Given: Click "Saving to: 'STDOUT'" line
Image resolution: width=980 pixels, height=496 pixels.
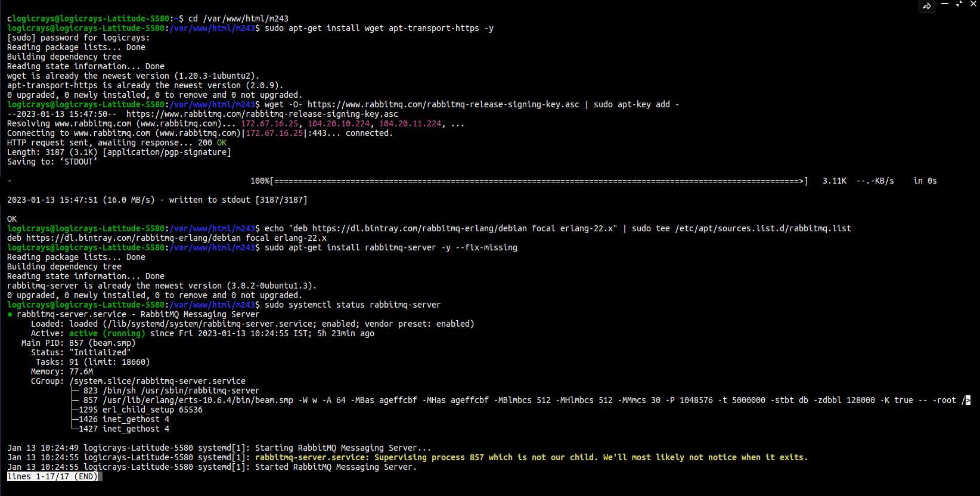Looking at the screenshot, I should tap(52, 162).
